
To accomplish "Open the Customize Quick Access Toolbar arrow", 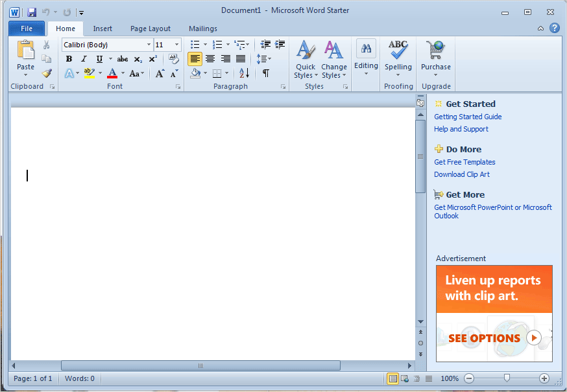I will point(81,13).
